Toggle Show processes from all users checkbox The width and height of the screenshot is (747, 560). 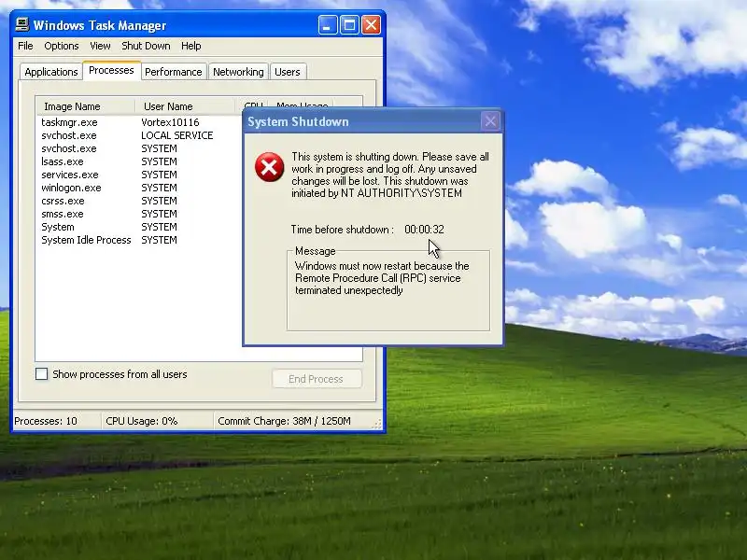tap(41, 374)
